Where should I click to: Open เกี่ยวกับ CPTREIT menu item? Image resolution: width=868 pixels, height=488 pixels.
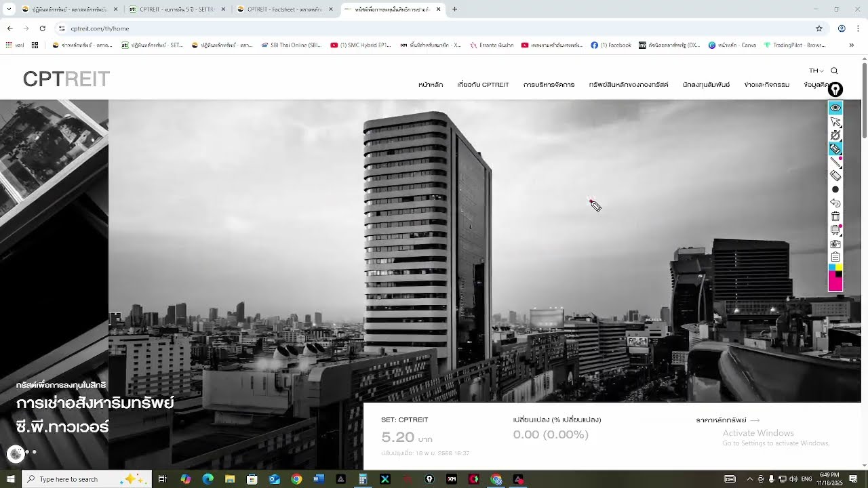point(483,85)
